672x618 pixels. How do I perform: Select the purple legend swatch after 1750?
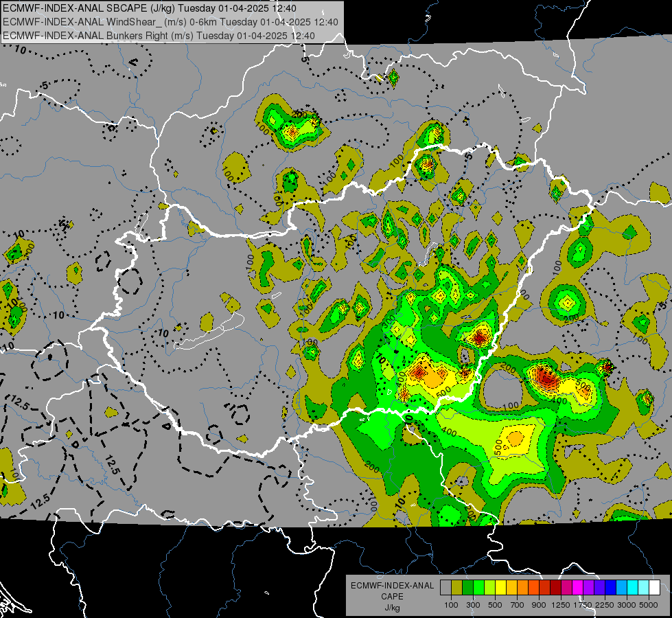click(x=589, y=588)
